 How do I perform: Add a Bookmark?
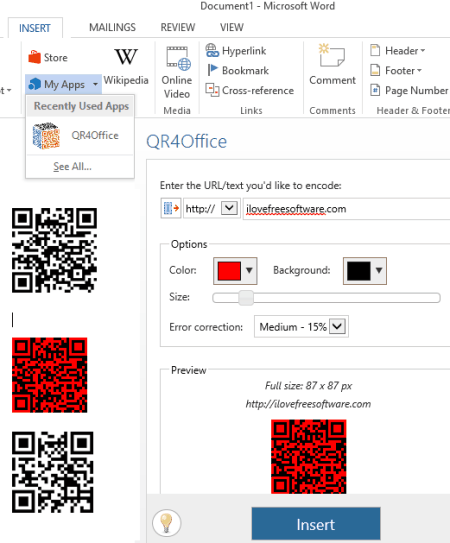click(x=238, y=70)
